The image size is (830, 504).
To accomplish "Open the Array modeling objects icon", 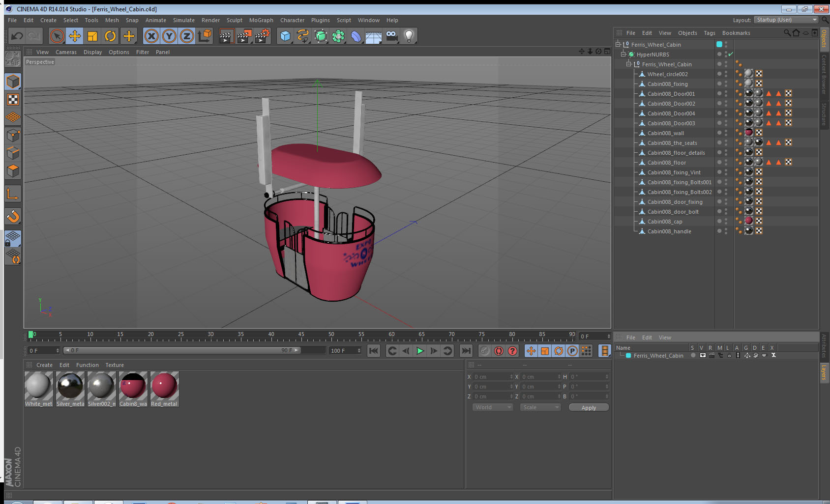I will coord(338,36).
